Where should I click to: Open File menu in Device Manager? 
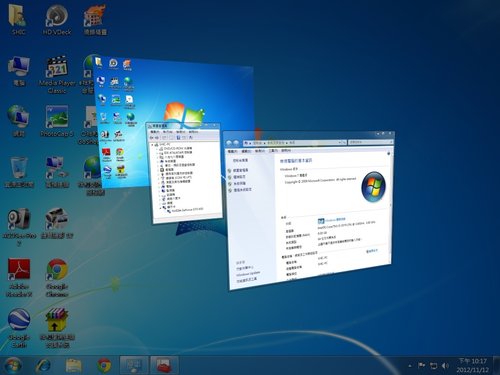155,132
